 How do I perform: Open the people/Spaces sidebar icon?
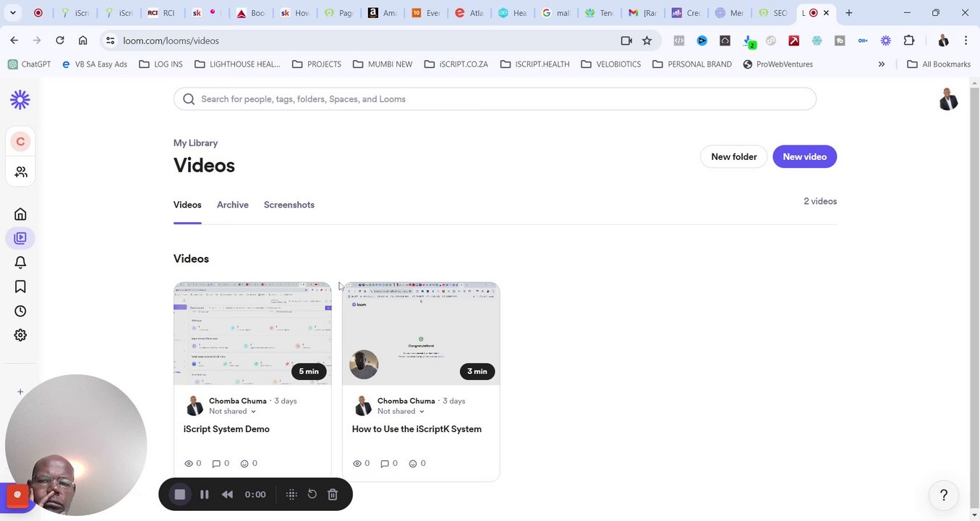20,172
